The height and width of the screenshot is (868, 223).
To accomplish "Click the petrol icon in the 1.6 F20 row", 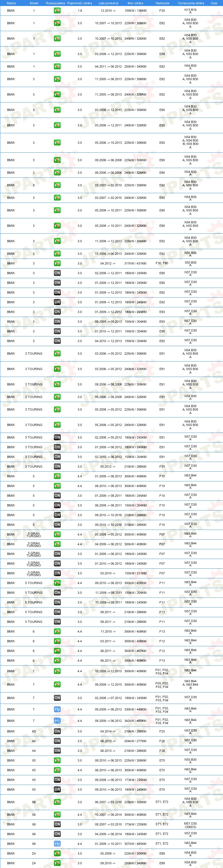I will 57,11.
